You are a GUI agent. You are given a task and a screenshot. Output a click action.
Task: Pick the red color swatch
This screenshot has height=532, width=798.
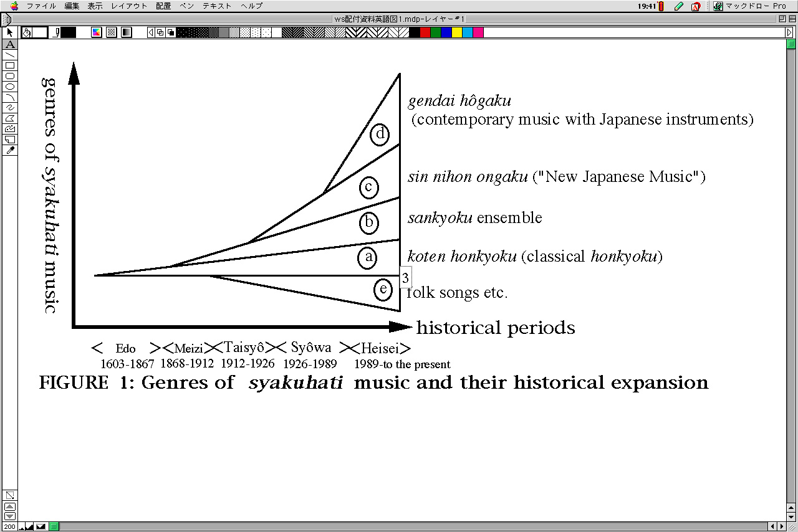click(x=425, y=32)
